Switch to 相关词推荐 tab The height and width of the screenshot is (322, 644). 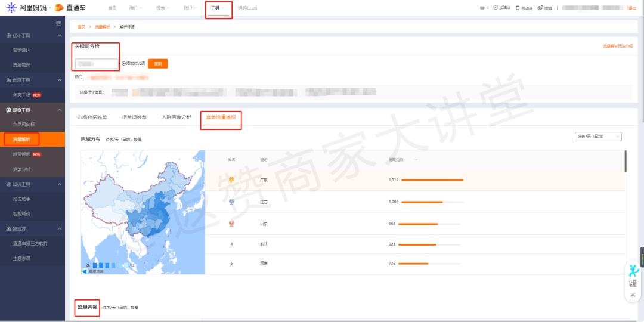tap(134, 117)
